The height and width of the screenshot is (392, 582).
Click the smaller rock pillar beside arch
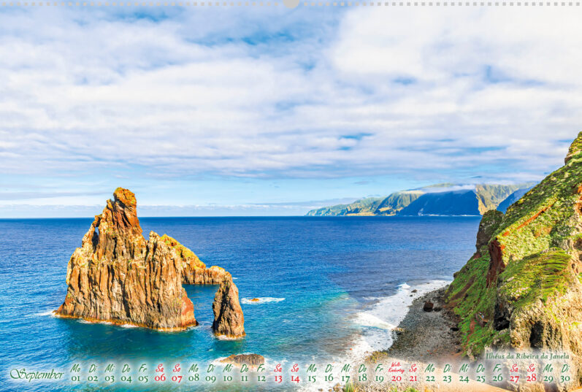click(228, 309)
